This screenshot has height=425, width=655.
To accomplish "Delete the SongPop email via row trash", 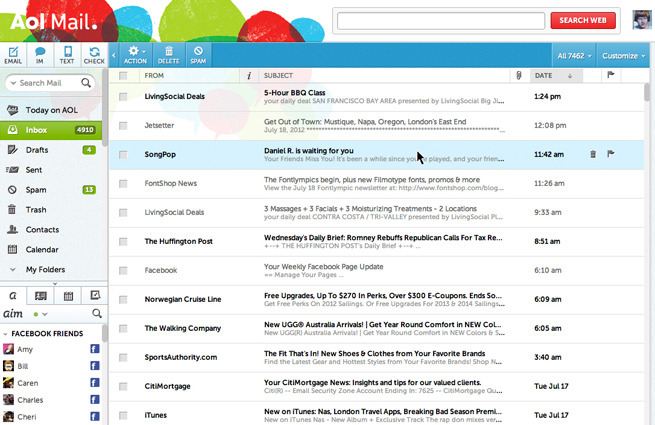I will point(593,154).
